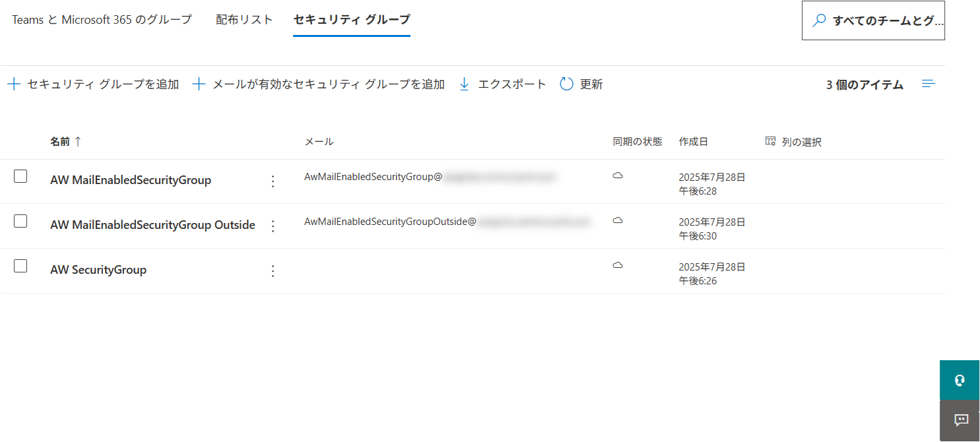980x442 pixels.
Task: Click the 更新 refresh circle icon
Action: (566, 84)
